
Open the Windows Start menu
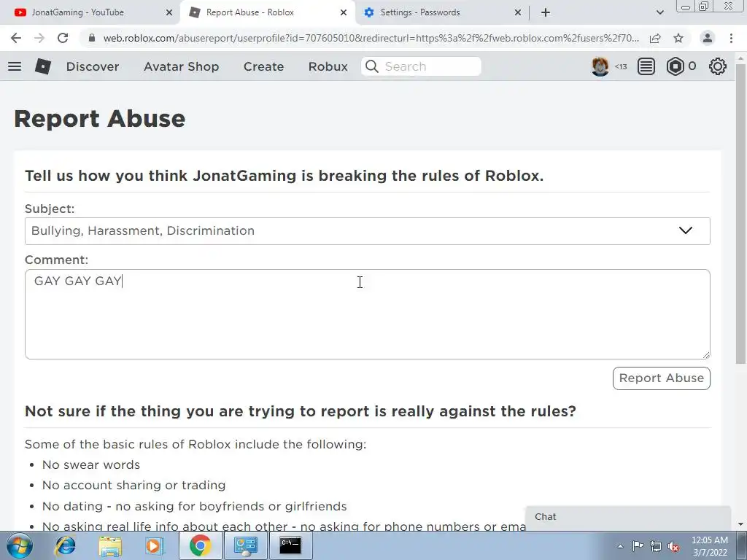point(20,545)
